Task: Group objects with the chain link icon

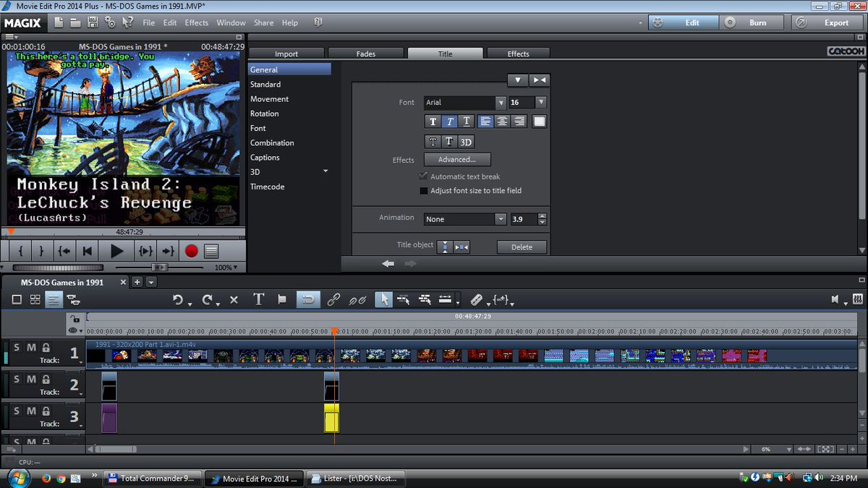Action: pos(333,299)
